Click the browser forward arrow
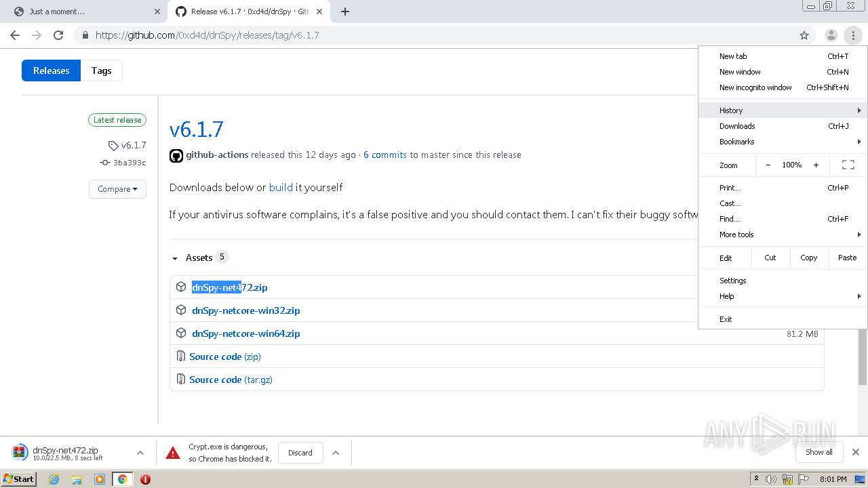Viewport: 868px width, 488px height. coord(37,35)
